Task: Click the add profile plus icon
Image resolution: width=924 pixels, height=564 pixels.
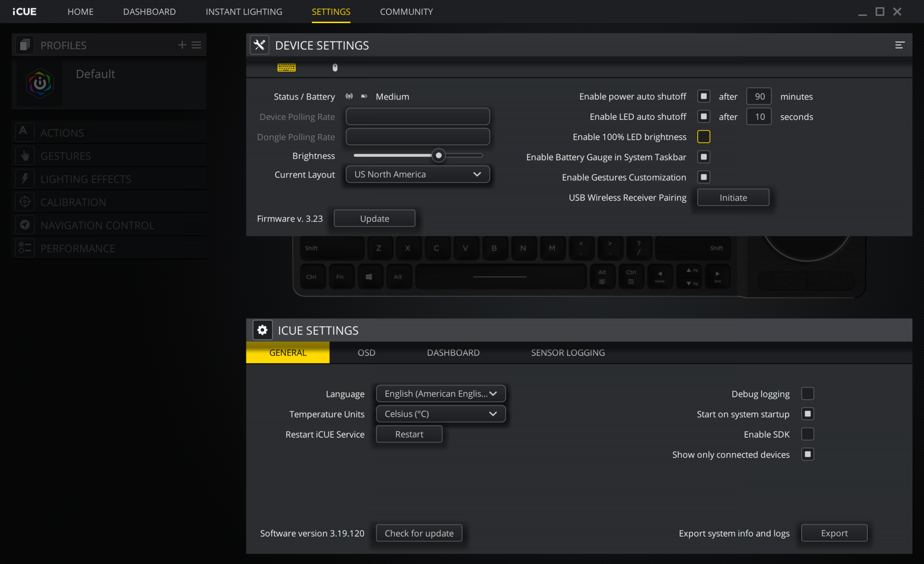Action: pos(182,45)
